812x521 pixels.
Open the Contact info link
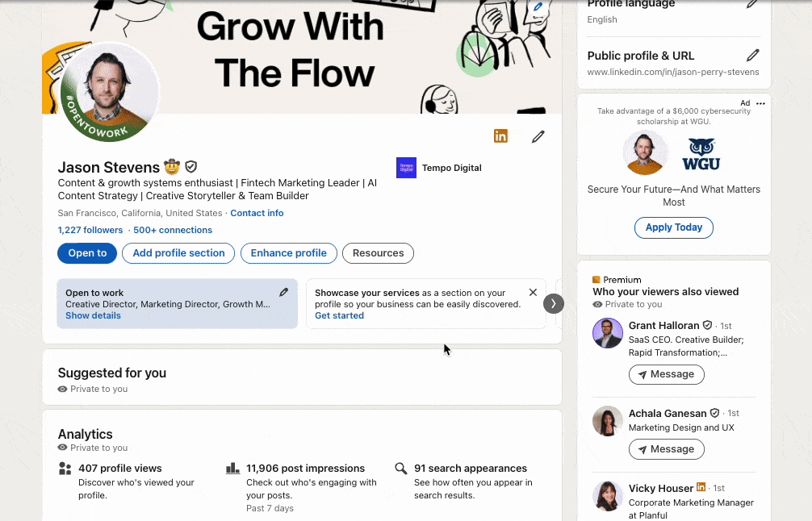tap(257, 213)
